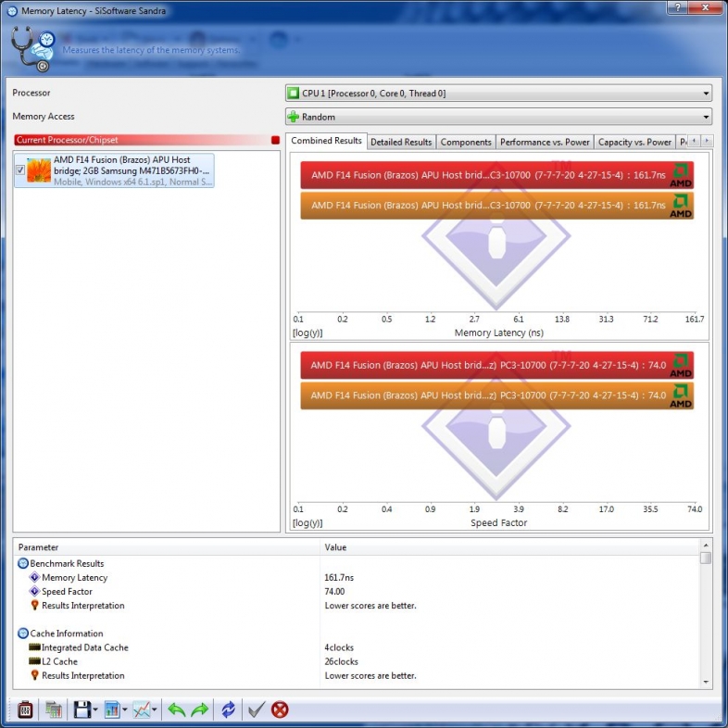728x728 pixels.
Task: Click the Benchmark Results clock icon
Action: 23,564
